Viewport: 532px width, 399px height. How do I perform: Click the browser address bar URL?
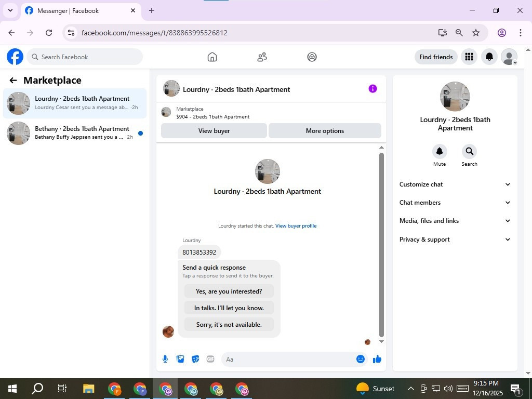(x=154, y=33)
